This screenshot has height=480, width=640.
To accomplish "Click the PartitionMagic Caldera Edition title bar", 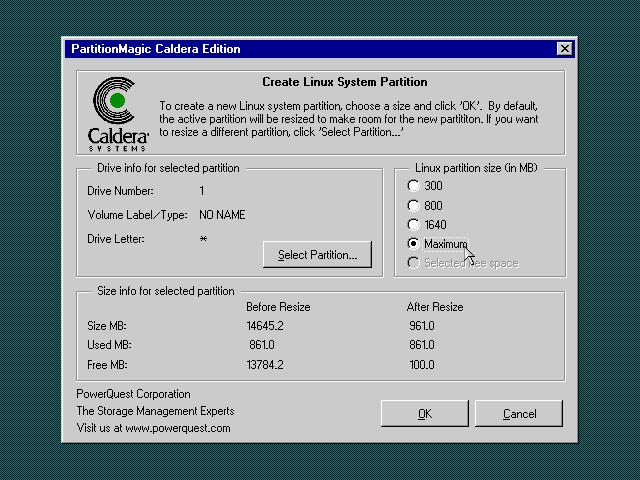I will 300,49.
